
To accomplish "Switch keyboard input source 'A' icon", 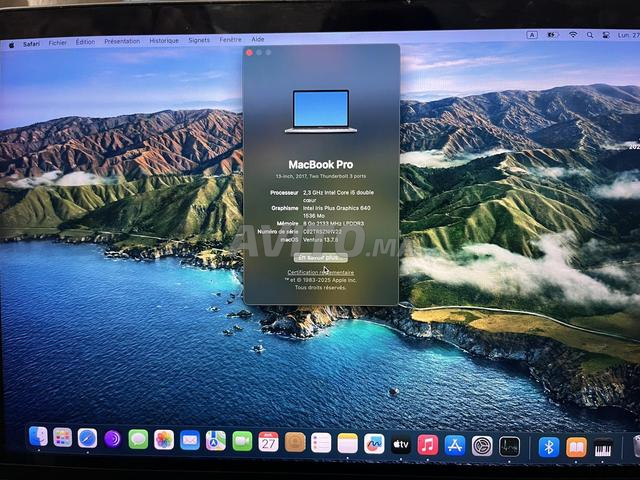I will click(x=532, y=35).
